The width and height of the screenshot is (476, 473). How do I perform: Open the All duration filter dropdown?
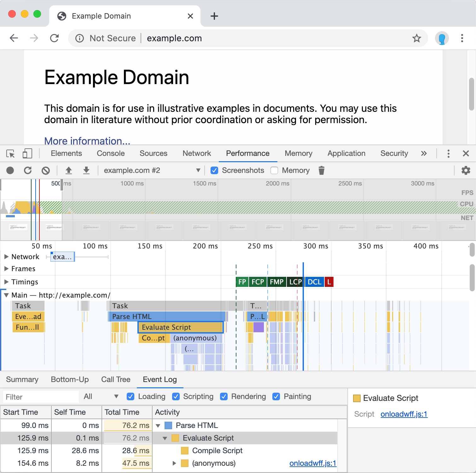[101, 396]
